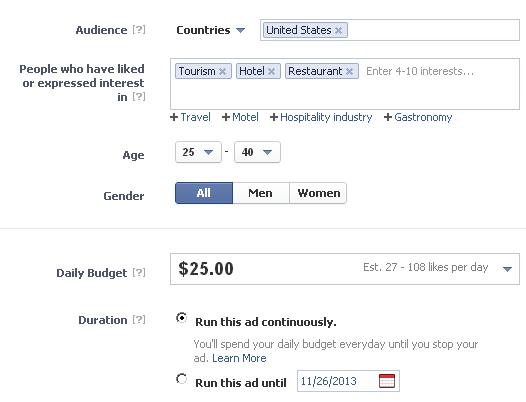Select All genders button
The image size is (526, 402).
click(204, 193)
